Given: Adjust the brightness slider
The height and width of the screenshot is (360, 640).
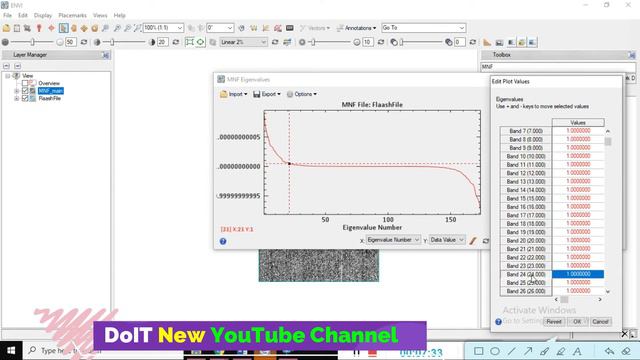Looking at the screenshot, I should (x=32, y=42).
